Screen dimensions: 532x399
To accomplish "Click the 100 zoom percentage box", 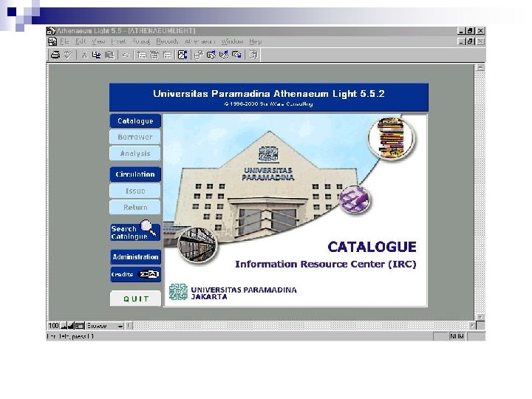I will (x=53, y=326).
